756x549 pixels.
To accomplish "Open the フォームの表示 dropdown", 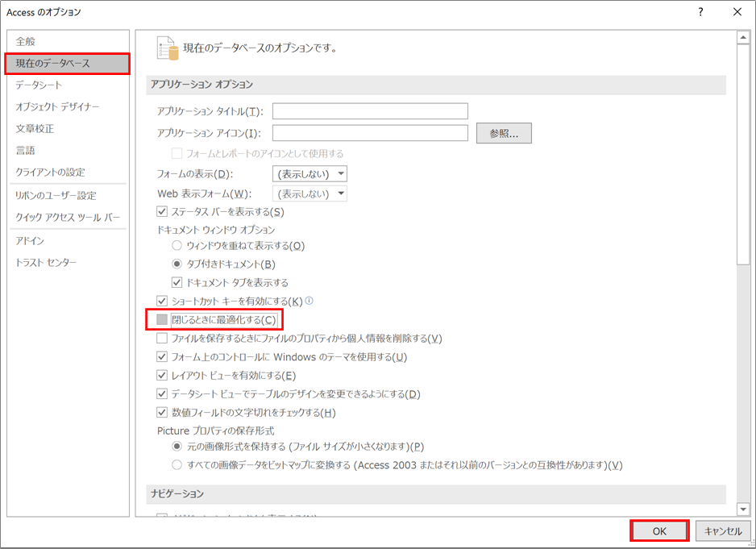I will pyautogui.click(x=309, y=173).
